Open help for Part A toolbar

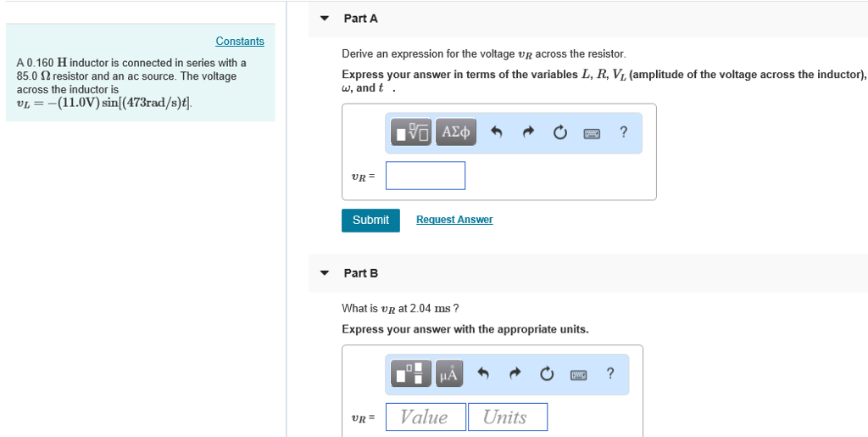point(624,132)
